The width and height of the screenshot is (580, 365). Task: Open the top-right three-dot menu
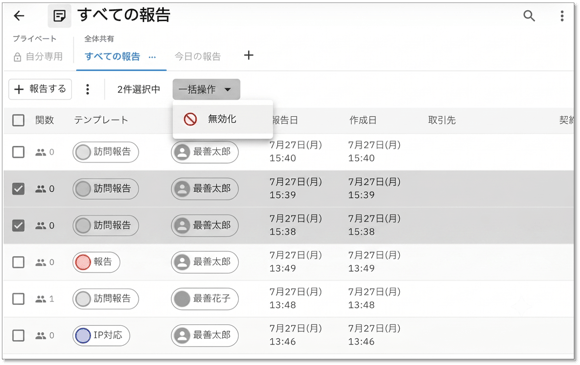[x=562, y=16]
